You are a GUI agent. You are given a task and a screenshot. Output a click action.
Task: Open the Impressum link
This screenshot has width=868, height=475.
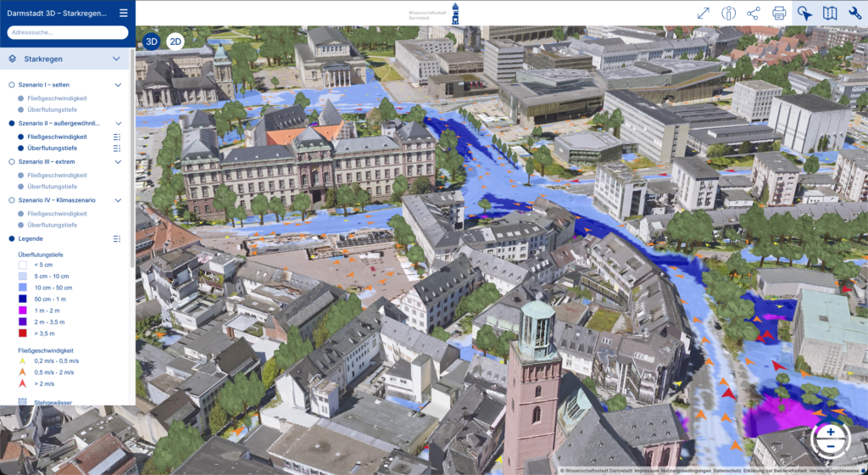pyautogui.click(x=646, y=470)
